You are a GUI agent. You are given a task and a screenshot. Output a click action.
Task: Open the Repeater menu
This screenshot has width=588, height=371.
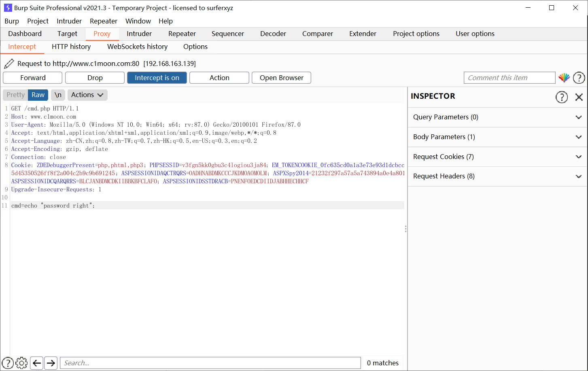tap(104, 21)
